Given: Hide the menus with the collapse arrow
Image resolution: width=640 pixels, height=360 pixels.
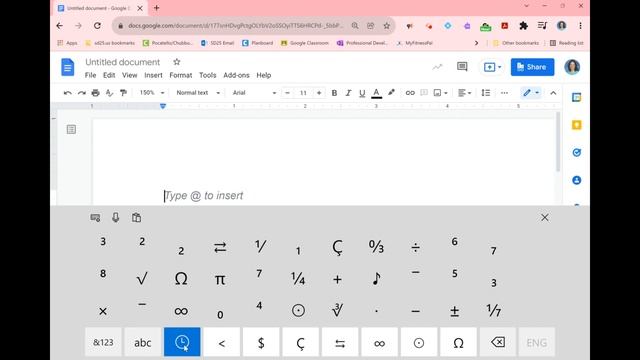Looking at the screenshot, I should (553, 93).
